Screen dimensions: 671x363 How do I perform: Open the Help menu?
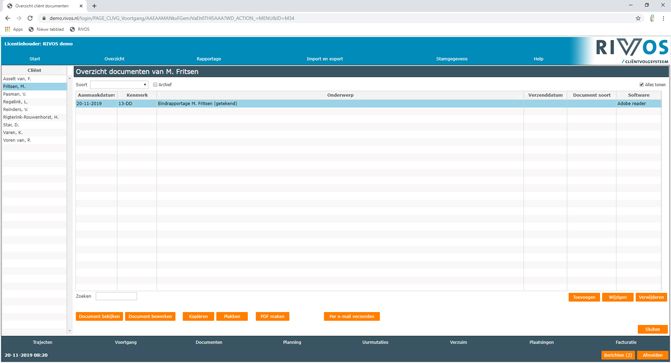(538, 59)
